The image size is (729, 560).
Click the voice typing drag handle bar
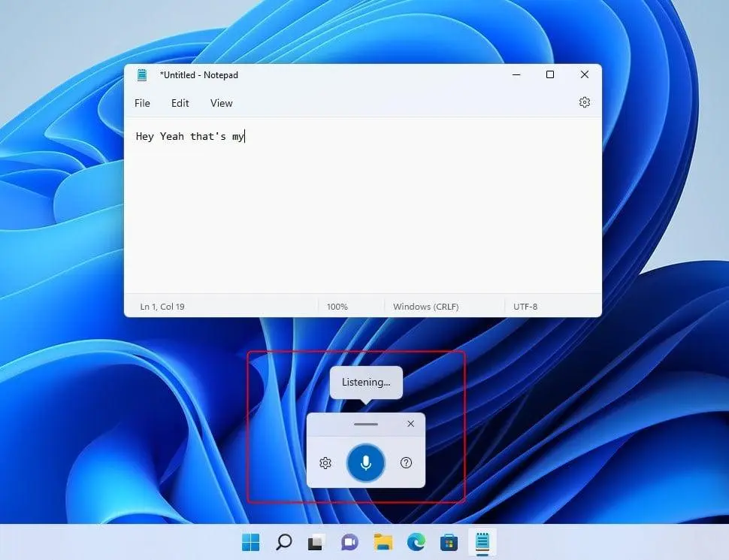[x=366, y=424]
